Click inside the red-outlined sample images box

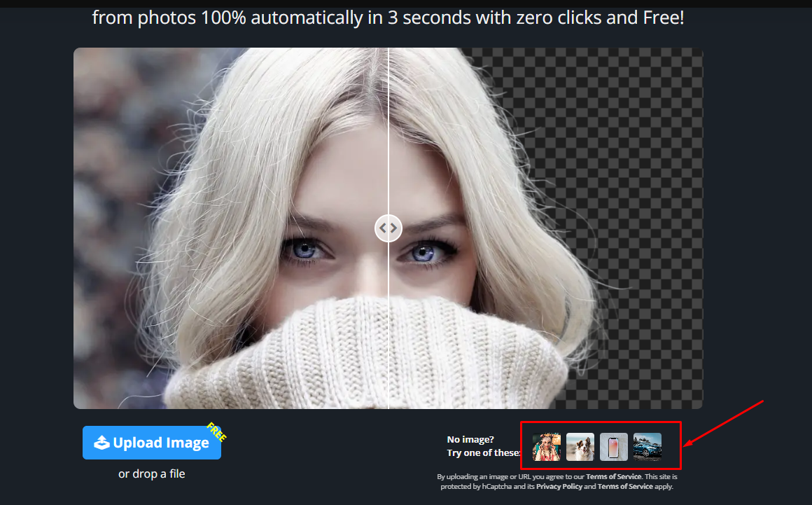(x=600, y=446)
